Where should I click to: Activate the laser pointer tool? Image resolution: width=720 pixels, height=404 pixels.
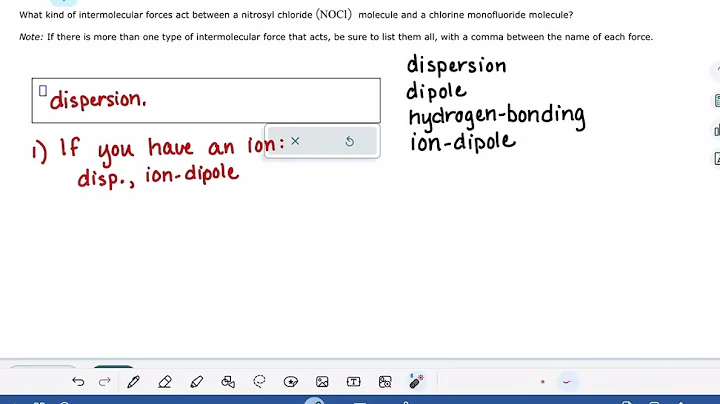[x=416, y=381]
